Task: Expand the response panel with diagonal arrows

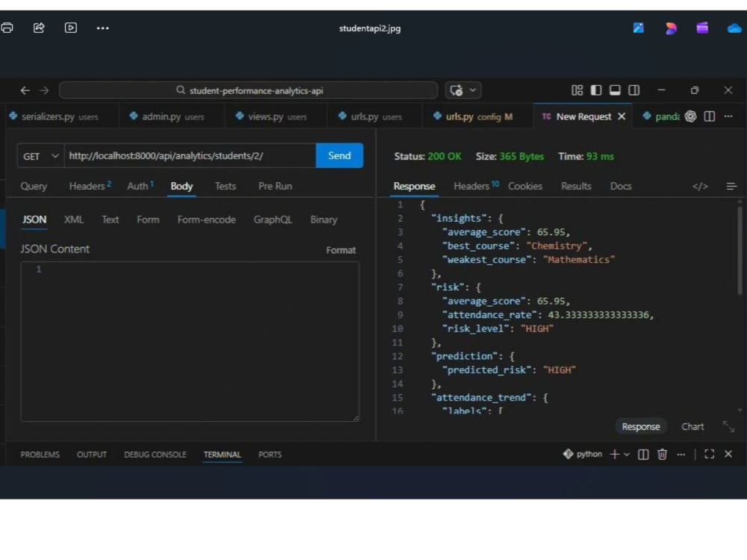Action: [x=728, y=426]
